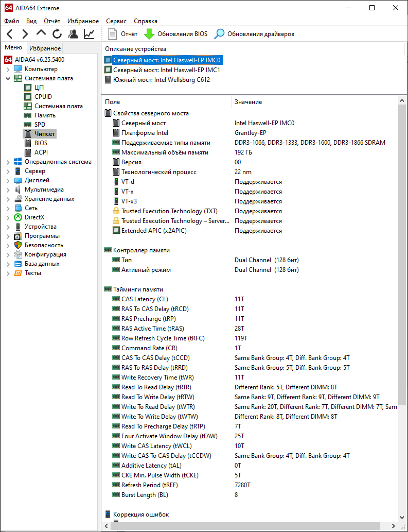The width and height of the screenshot is (408, 532).
Task: Click the Компьютер monitor icon
Action: [x=18, y=69]
